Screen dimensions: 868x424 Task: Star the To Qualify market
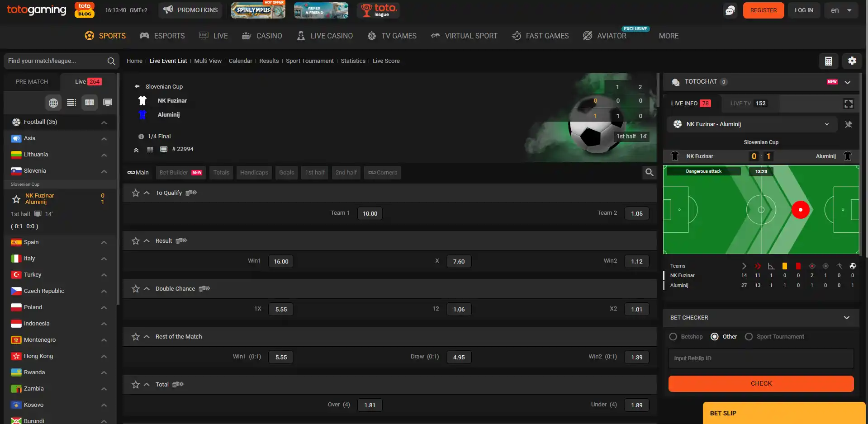[x=135, y=193]
